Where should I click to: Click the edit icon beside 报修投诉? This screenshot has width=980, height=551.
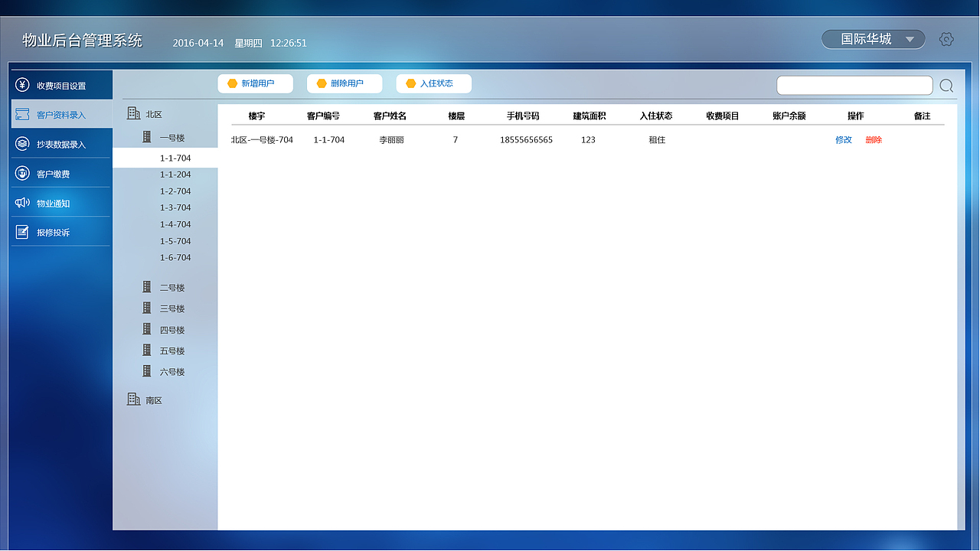pyautogui.click(x=22, y=232)
